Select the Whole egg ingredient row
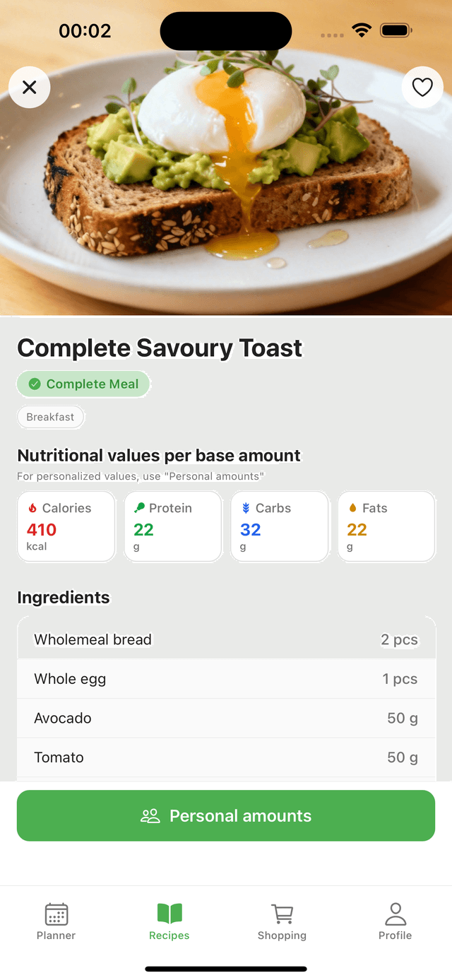452x980 pixels. 226,679
